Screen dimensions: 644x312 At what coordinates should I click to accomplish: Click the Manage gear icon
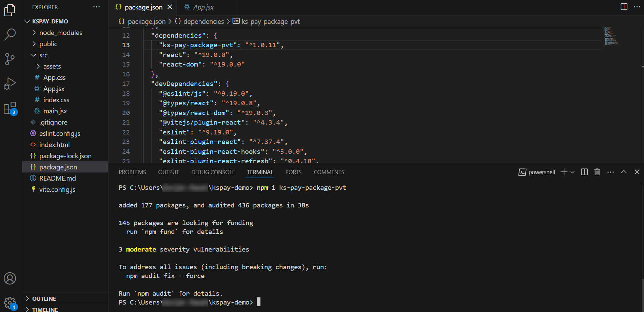[10, 302]
